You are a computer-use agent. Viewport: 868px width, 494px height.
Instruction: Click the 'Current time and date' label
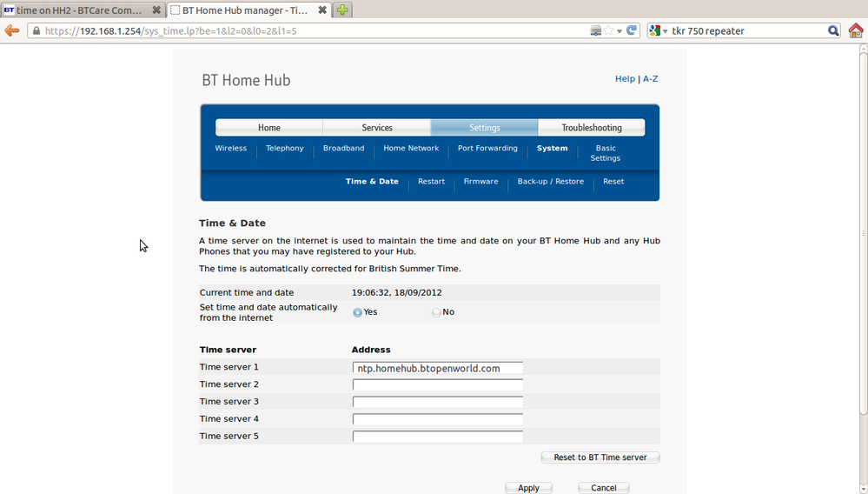(x=247, y=292)
